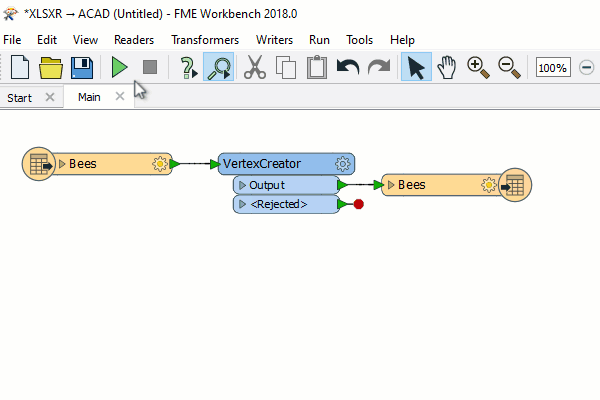Open the Readers menu
The height and width of the screenshot is (400, 600).
[134, 40]
